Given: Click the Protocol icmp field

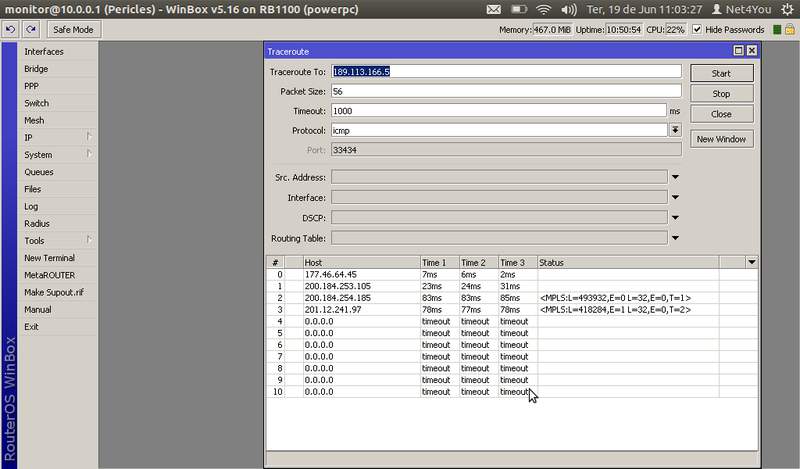Looking at the screenshot, I should [x=499, y=130].
